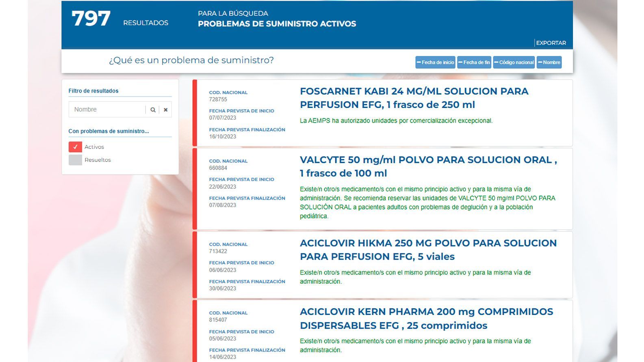Viewport: 644px width, 362px height.
Task: Click start date 06/06/2023
Action: (x=223, y=270)
